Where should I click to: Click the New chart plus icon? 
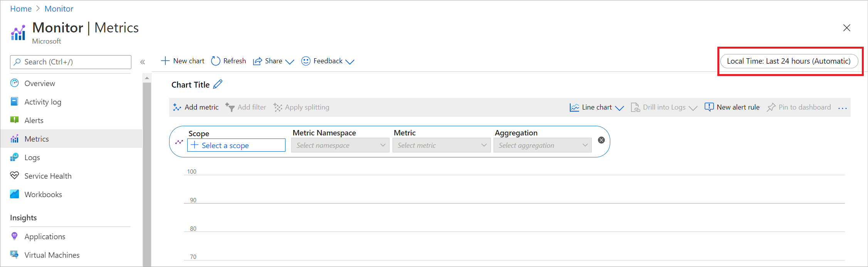point(165,61)
